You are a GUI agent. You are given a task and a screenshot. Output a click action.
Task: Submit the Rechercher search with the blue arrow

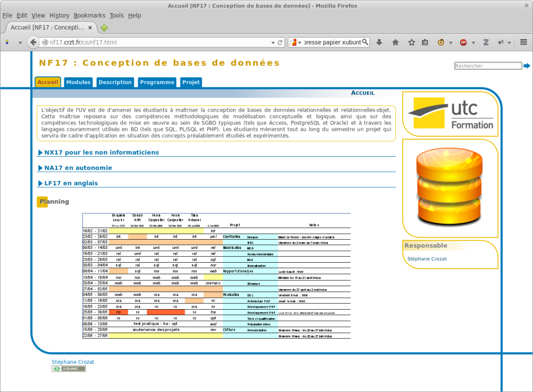tap(527, 66)
